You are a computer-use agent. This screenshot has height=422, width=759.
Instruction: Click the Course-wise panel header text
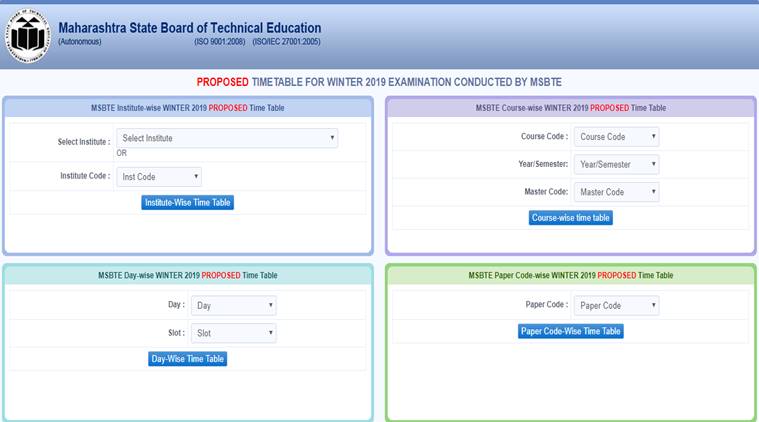click(570, 108)
